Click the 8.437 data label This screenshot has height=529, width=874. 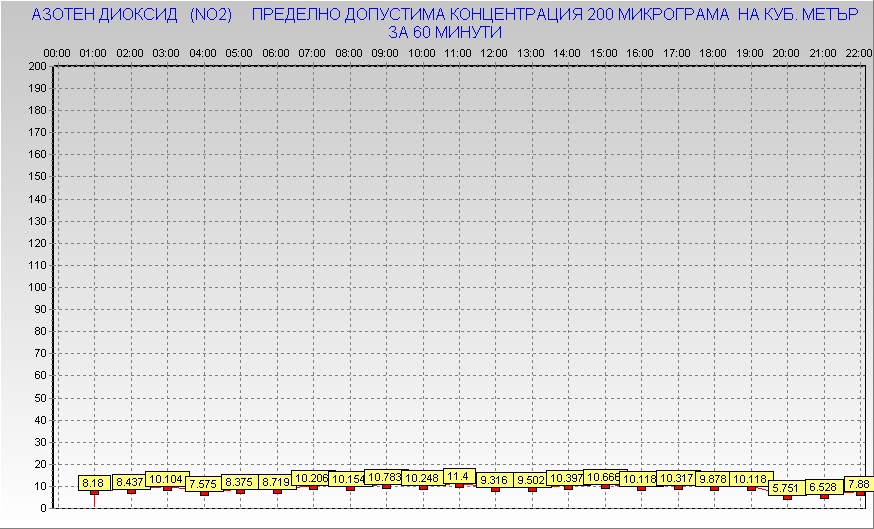[x=130, y=482]
